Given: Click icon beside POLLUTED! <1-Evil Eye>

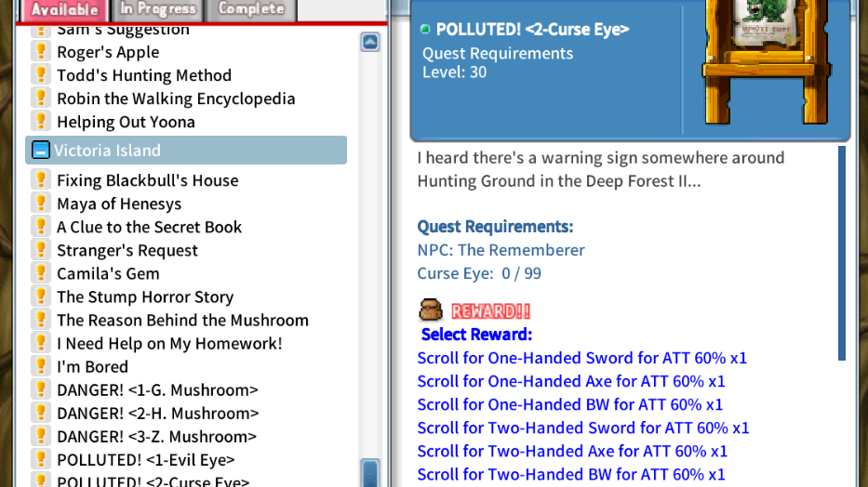Looking at the screenshot, I should pyautogui.click(x=41, y=459).
